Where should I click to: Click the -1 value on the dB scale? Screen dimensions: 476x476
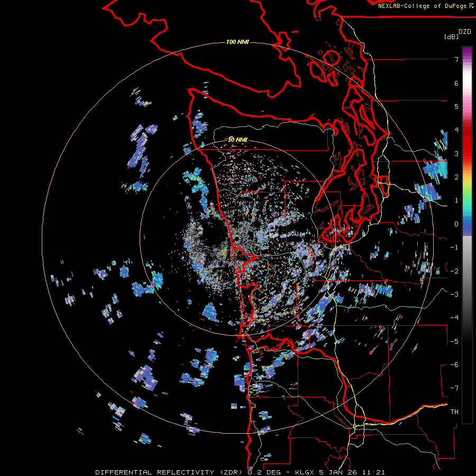click(x=454, y=248)
